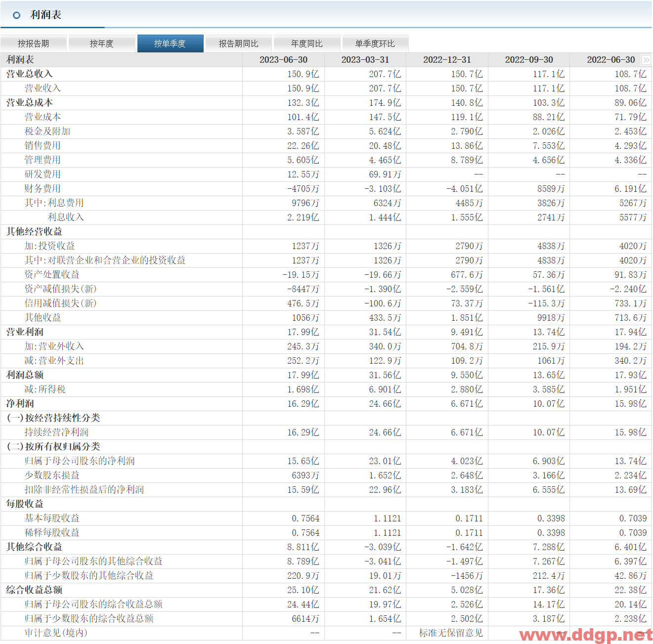Open the 年度同比 tab

point(307,43)
